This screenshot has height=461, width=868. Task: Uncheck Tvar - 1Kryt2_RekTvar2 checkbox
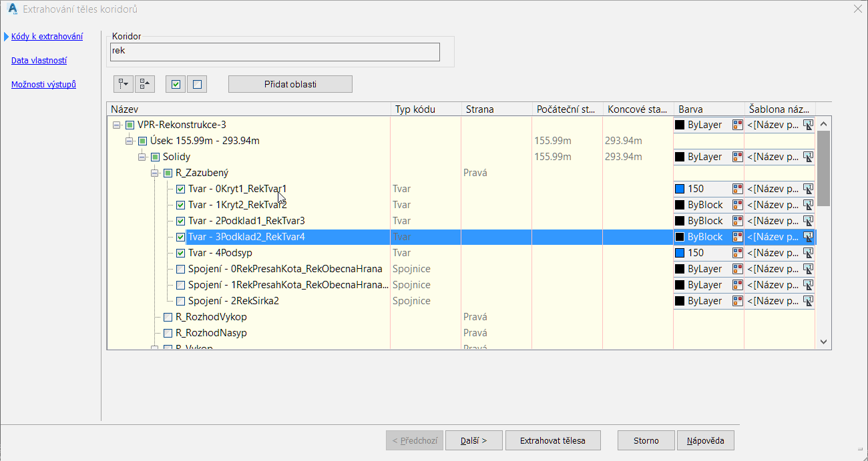(180, 205)
